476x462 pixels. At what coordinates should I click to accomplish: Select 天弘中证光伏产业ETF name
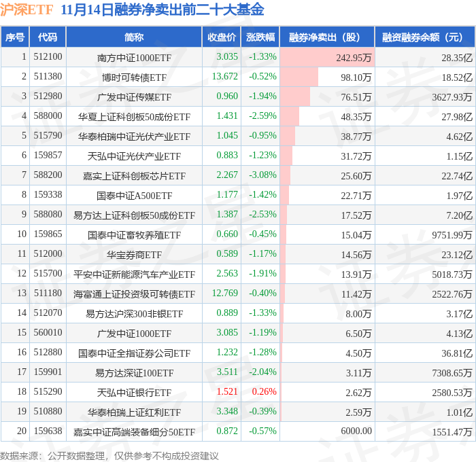click(x=134, y=156)
